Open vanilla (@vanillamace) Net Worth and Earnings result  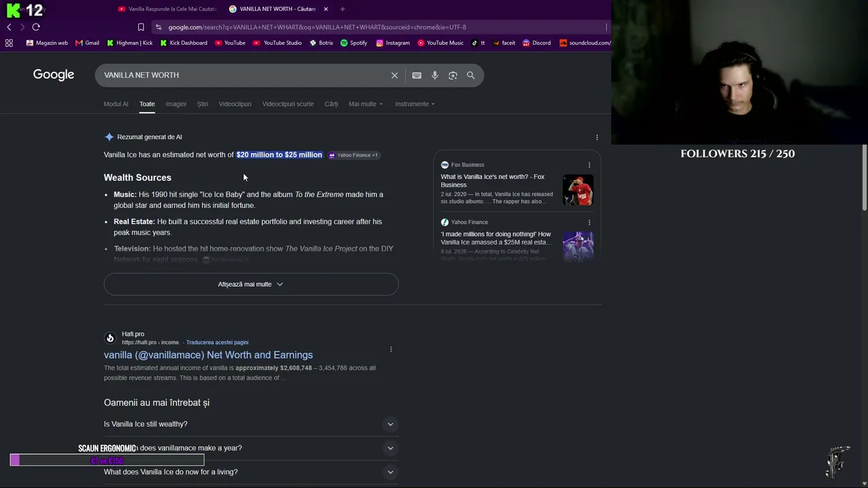click(x=208, y=355)
